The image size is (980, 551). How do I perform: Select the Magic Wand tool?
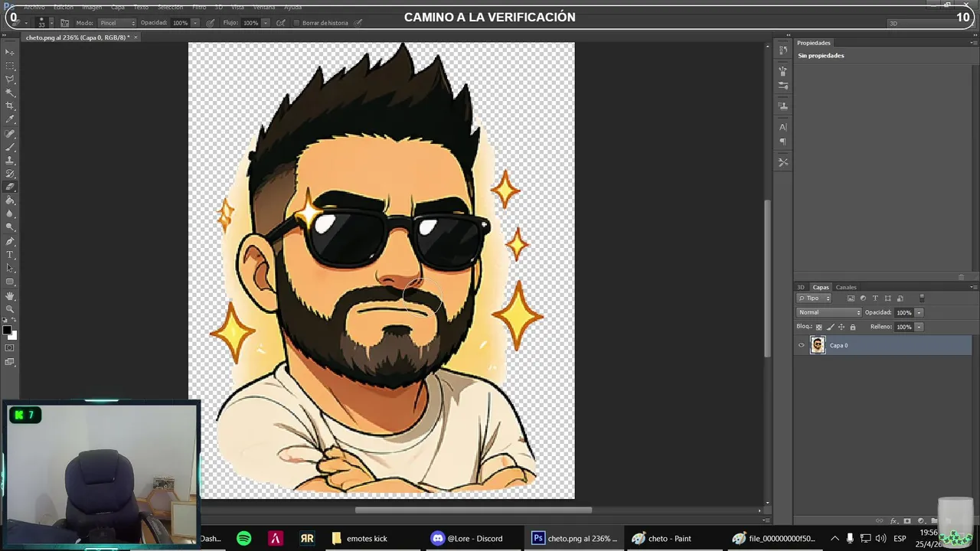pos(10,93)
